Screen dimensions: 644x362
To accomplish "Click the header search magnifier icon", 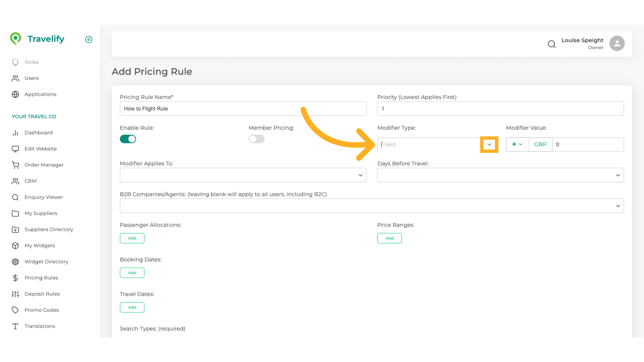I will tap(552, 44).
